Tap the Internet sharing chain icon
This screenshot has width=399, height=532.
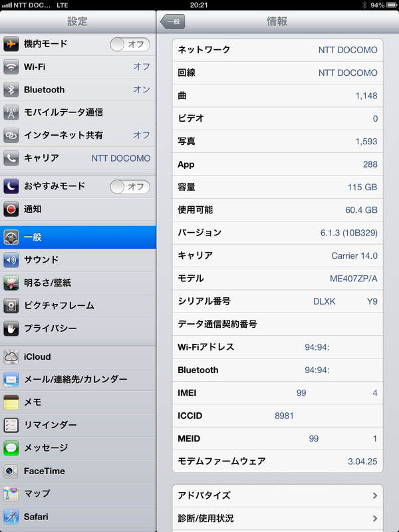11,136
